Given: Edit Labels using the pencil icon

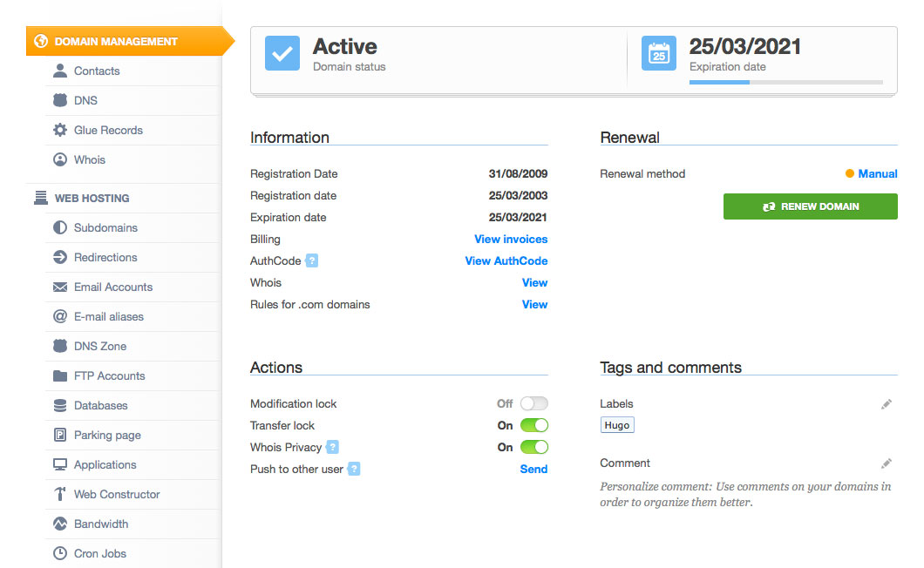Looking at the screenshot, I should pyautogui.click(x=887, y=404).
